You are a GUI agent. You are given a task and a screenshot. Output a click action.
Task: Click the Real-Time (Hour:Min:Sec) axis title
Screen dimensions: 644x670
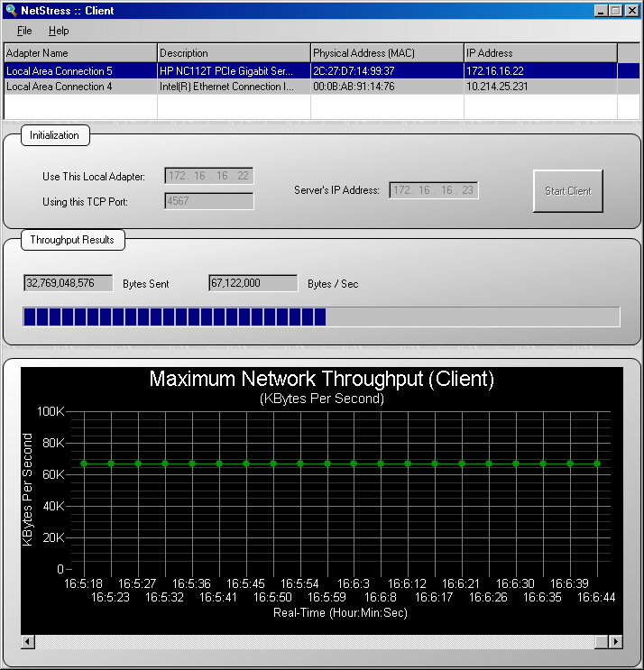coord(340,613)
